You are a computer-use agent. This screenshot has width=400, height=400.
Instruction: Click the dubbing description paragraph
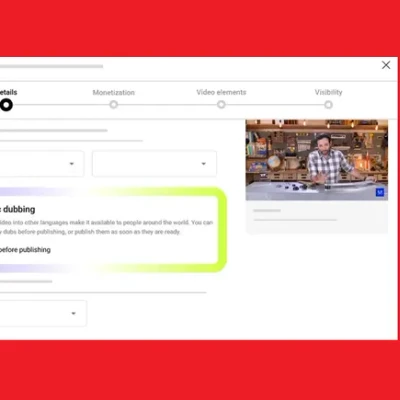(106, 227)
